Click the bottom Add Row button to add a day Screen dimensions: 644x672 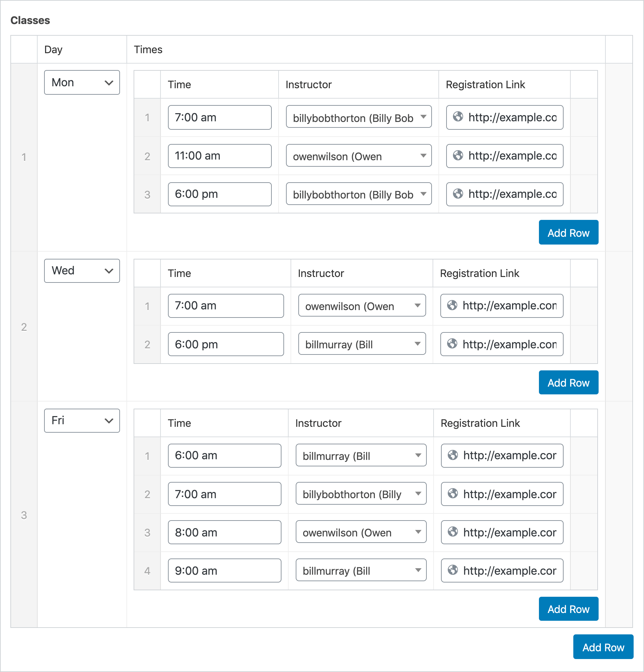pos(603,647)
